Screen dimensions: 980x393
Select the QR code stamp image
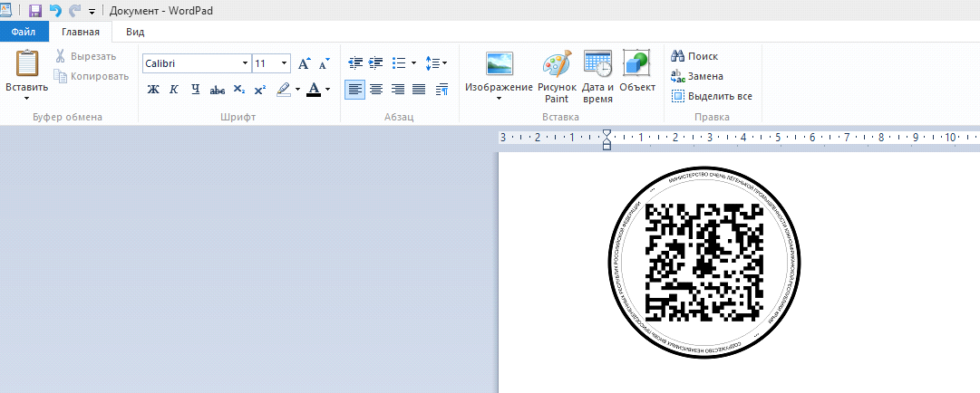[x=704, y=264]
